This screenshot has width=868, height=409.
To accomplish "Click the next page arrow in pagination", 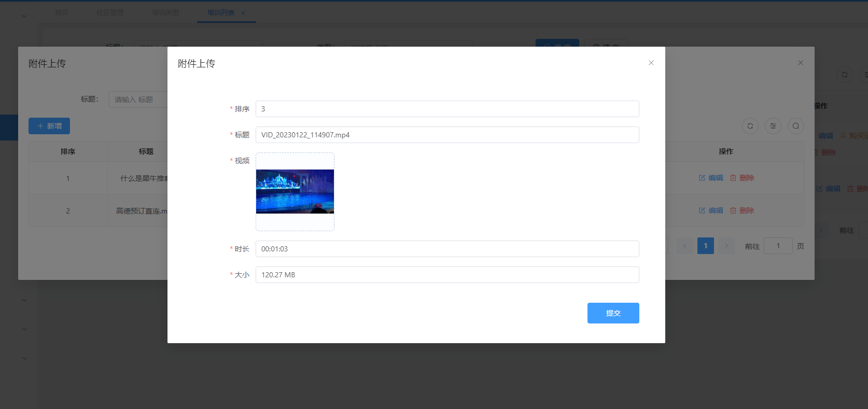I will [x=726, y=246].
